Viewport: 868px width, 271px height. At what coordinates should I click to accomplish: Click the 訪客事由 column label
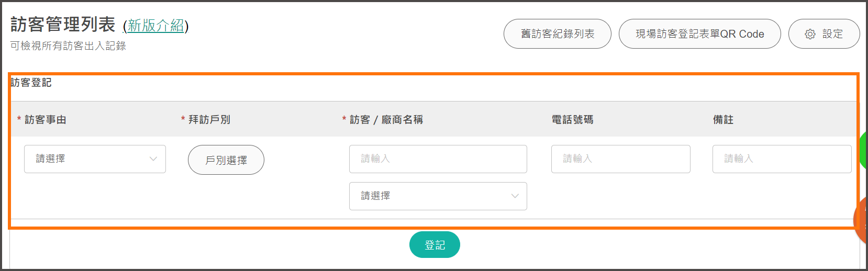46,120
